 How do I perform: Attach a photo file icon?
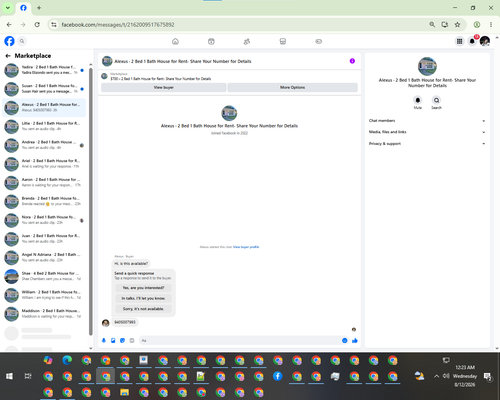[113, 340]
